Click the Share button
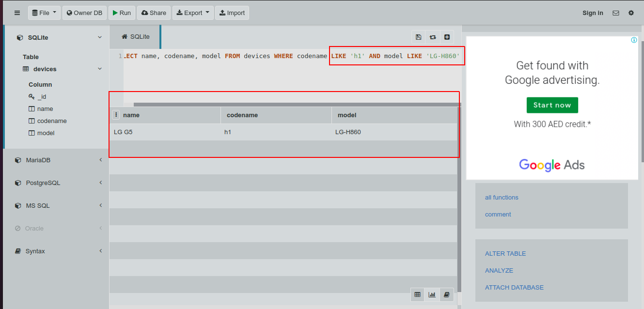Image resolution: width=644 pixels, height=309 pixels. [x=154, y=13]
